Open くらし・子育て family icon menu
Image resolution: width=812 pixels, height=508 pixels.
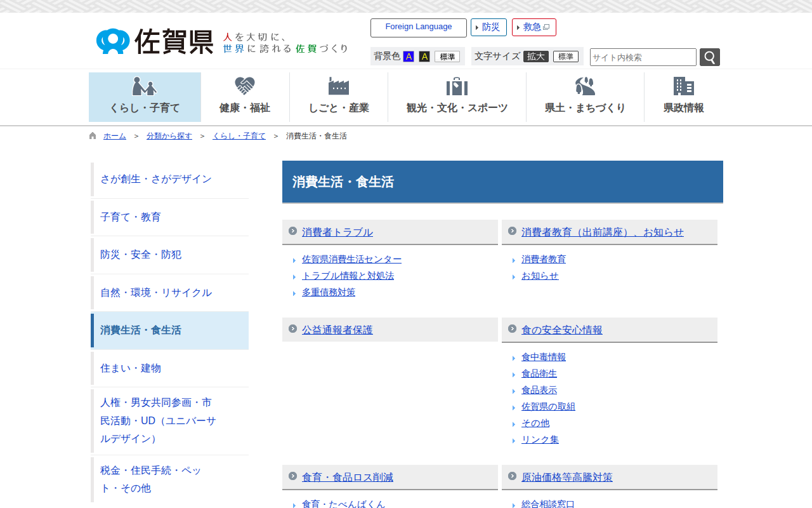[x=145, y=97]
